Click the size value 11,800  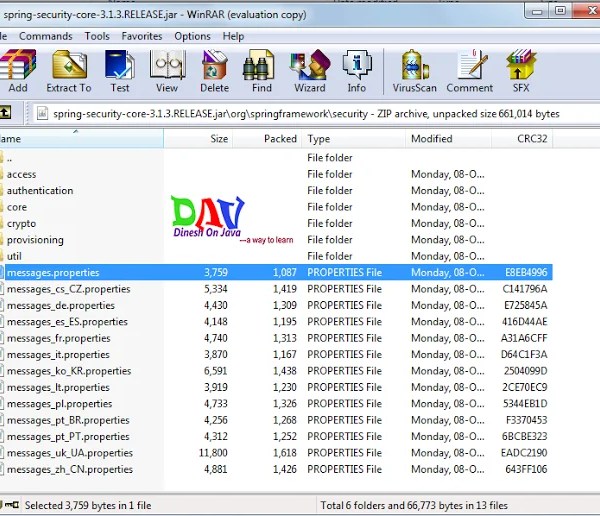213,453
